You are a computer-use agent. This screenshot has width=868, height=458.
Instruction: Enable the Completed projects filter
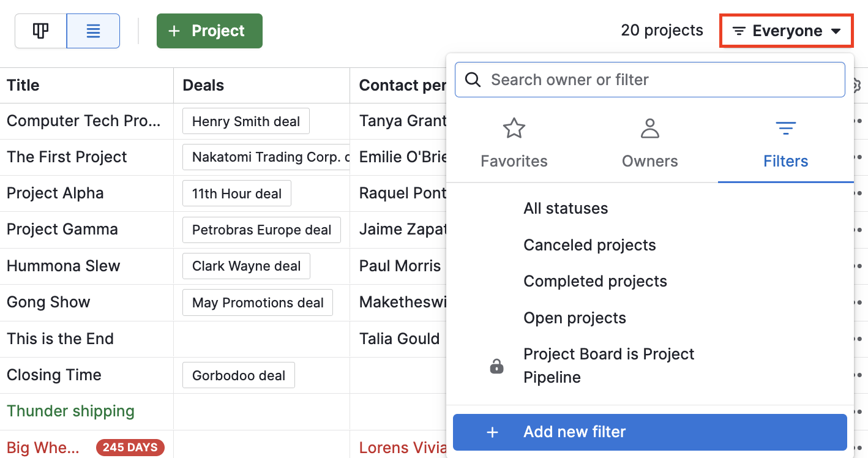tap(595, 281)
